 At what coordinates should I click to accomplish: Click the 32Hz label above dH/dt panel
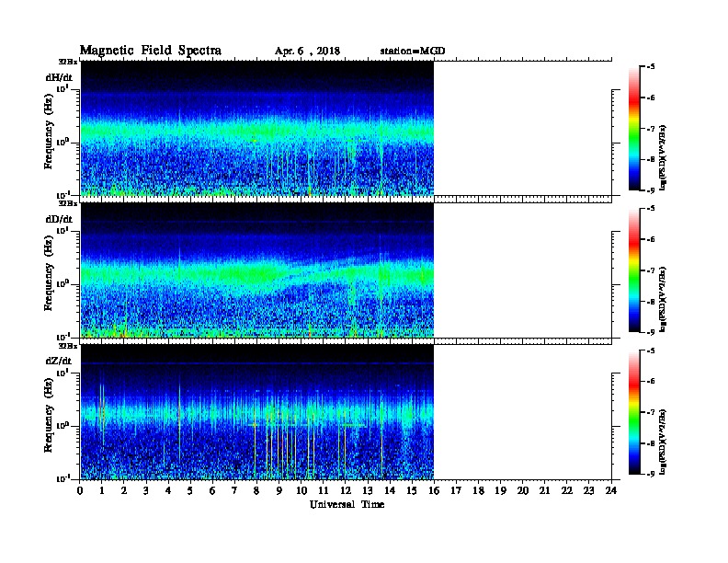tap(68, 62)
